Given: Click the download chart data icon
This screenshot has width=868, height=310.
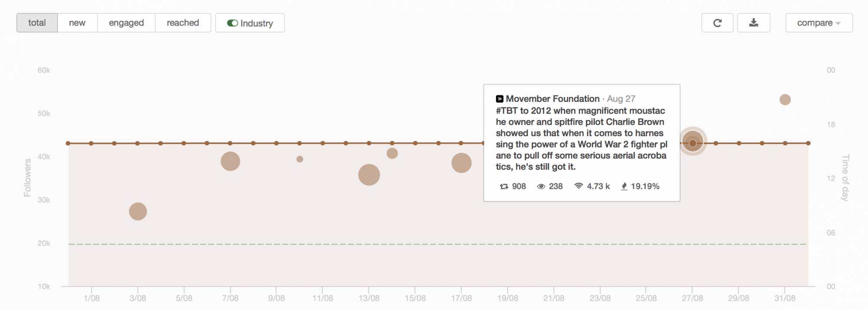Looking at the screenshot, I should [x=754, y=23].
